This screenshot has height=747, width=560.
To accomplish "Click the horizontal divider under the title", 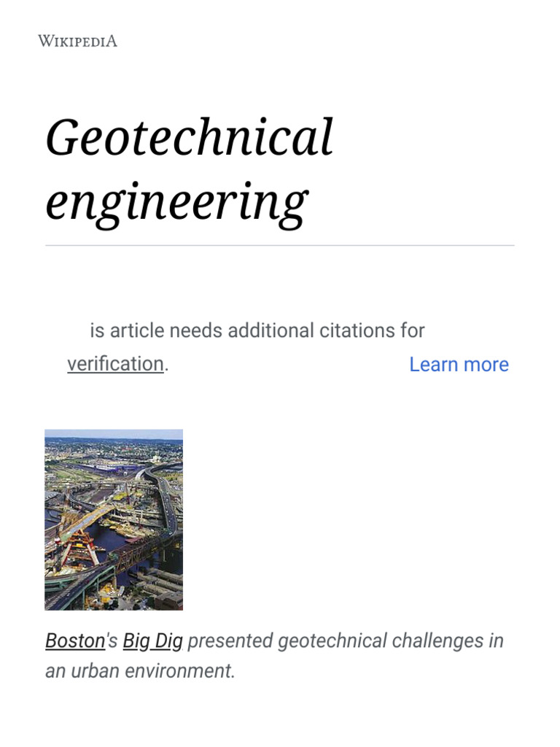I will pyautogui.click(x=280, y=246).
